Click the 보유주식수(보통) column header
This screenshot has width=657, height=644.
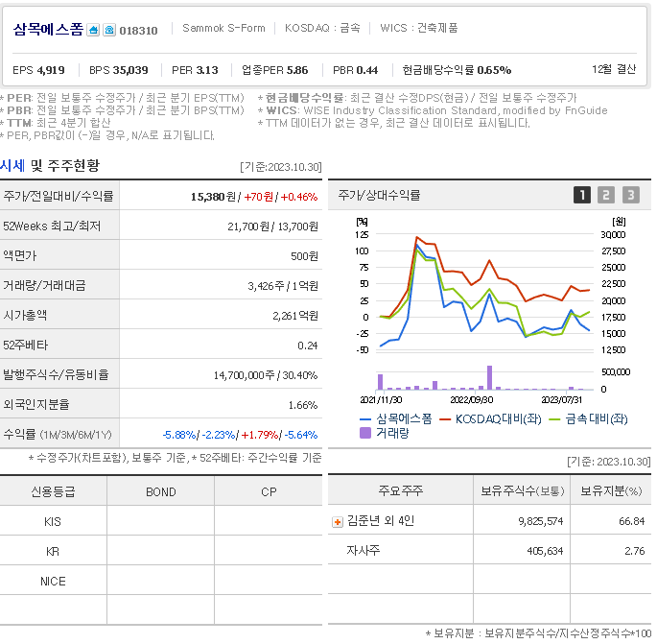coord(523,491)
